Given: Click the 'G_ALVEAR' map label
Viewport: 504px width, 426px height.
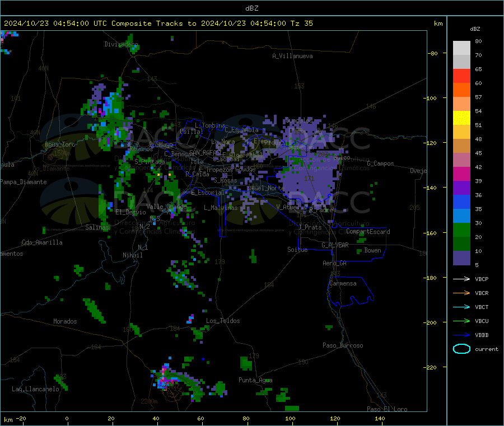Looking at the screenshot, I should click(x=335, y=245).
